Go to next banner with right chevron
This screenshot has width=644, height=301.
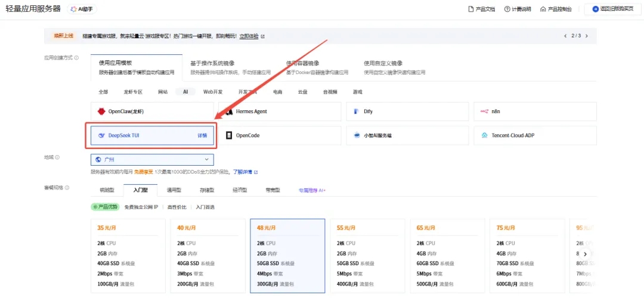[587, 36]
